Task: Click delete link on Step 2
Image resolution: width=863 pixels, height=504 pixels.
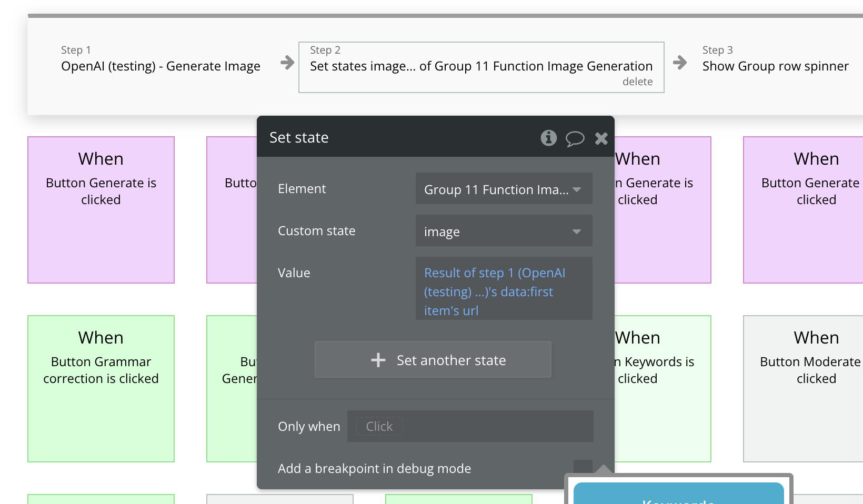Action: tap(637, 82)
